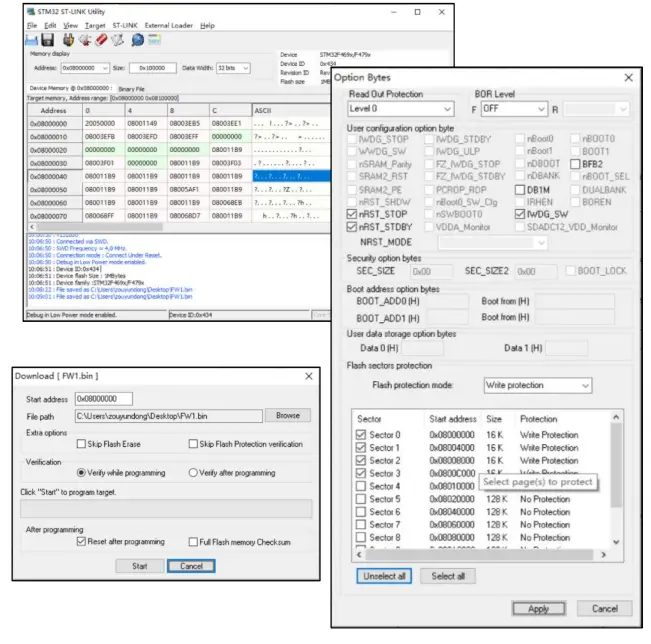Click Select all sectors button
The height and width of the screenshot is (644, 651).
(448, 576)
